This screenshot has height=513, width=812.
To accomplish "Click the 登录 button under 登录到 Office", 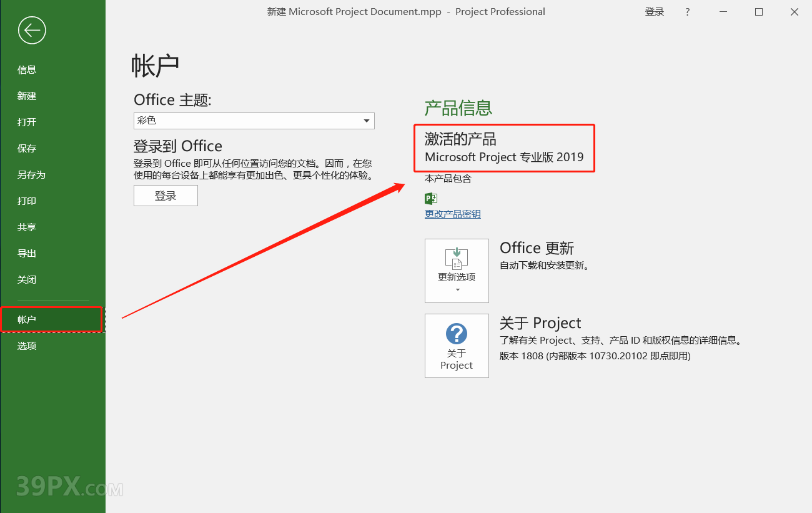I will pyautogui.click(x=166, y=196).
